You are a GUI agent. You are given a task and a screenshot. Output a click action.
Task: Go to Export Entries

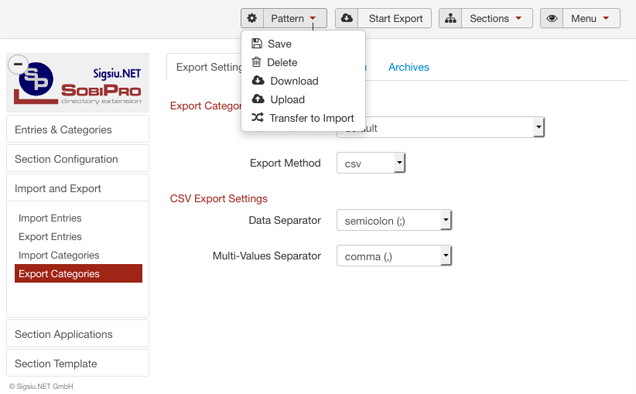pos(50,237)
